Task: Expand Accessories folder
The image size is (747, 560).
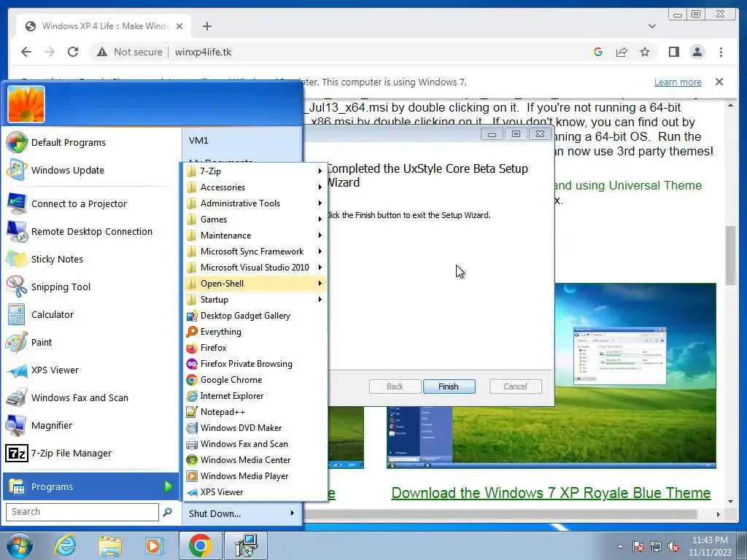Action: pos(255,187)
